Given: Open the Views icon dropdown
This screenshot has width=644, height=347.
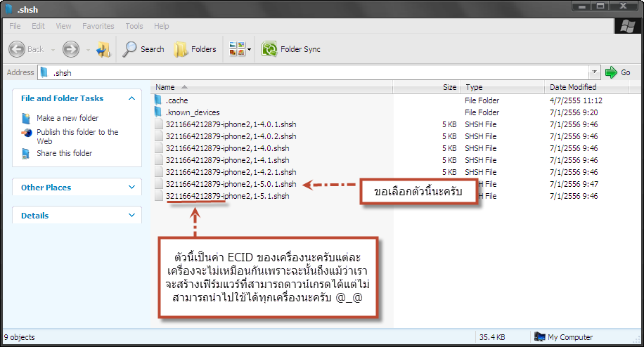Looking at the screenshot, I should (240, 49).
